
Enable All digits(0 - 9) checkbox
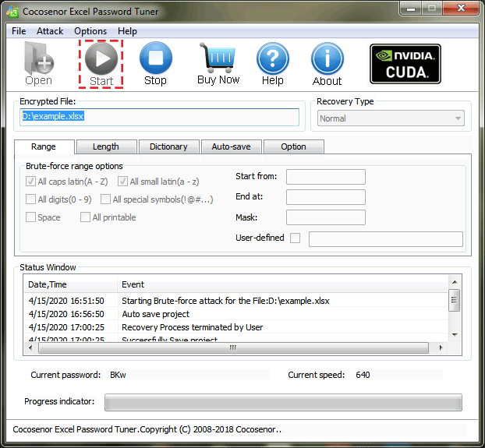30,199
